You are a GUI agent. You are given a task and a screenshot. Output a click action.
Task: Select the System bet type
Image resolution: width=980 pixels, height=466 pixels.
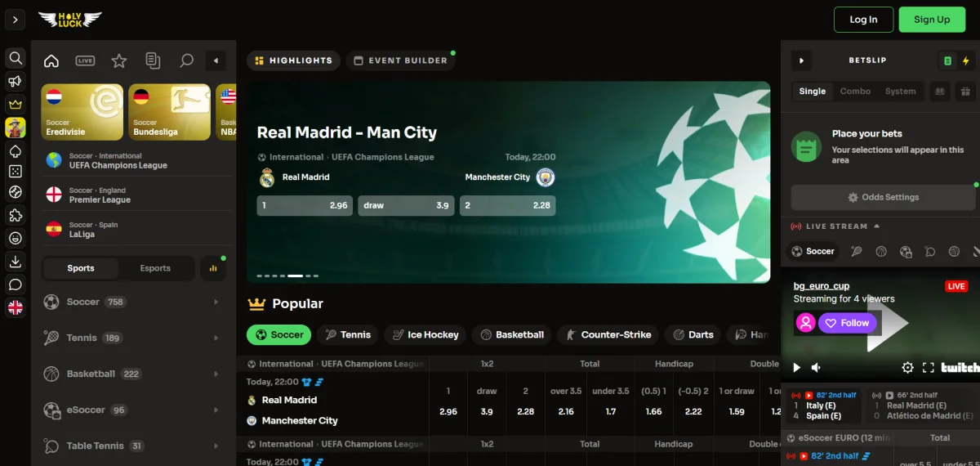point(900,92)
